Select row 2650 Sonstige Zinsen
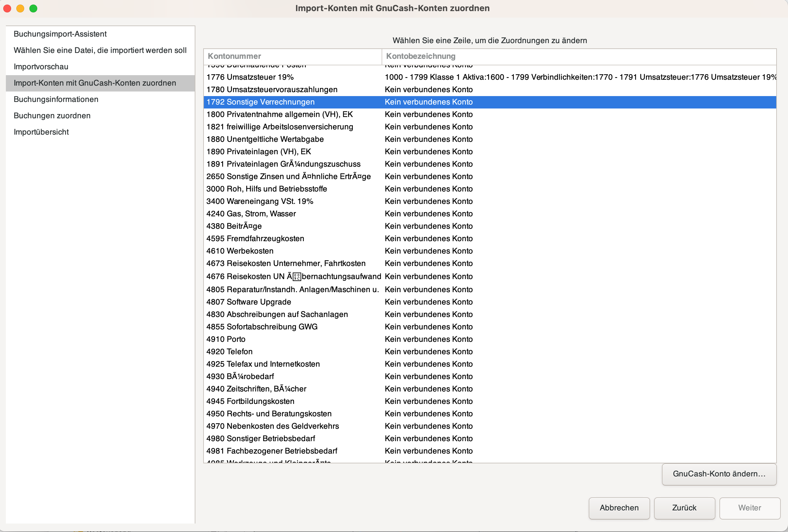The width and height of the screenshot is (788, 532). (490, 177)
